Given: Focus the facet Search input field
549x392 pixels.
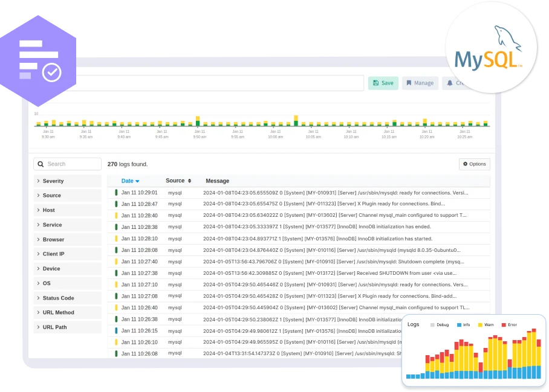Looking at the screenshot, I should [67, 164].
